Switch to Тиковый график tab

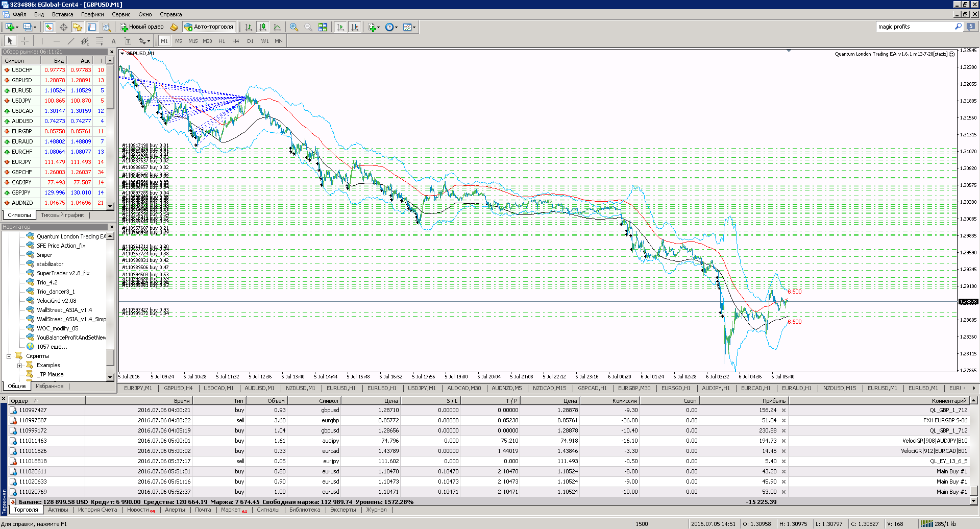62,215
